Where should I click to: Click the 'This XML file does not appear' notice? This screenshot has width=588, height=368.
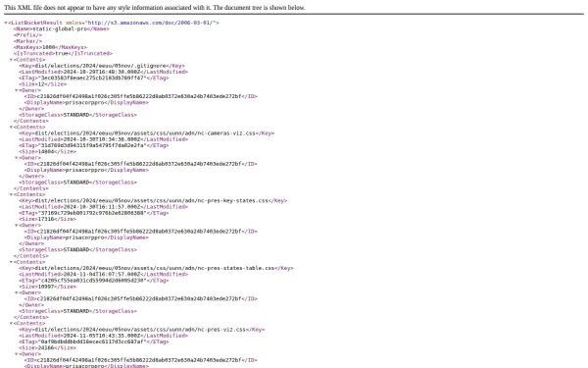155,8
